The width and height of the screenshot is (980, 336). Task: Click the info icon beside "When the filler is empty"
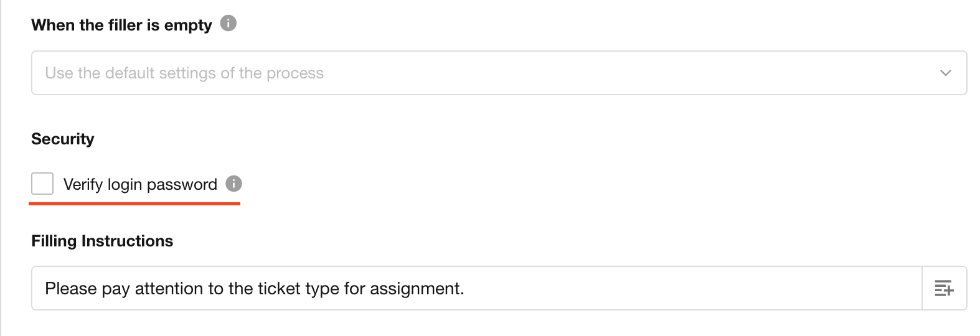click(229, 24)
